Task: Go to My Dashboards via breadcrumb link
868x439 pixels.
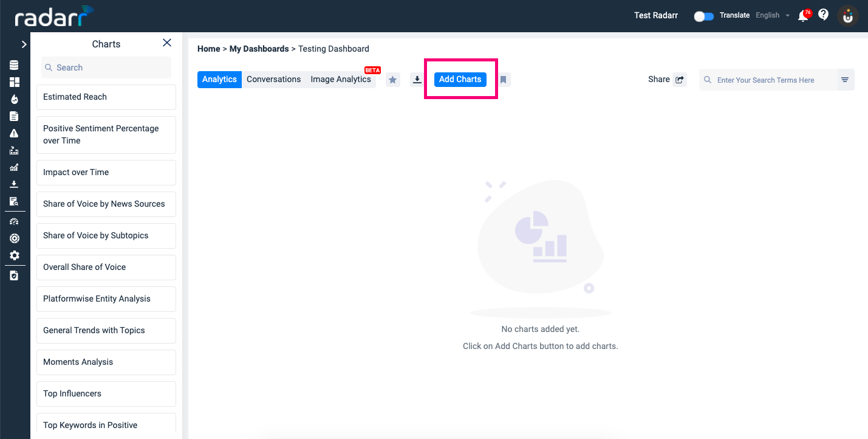Action: click(x=258, y=49)
